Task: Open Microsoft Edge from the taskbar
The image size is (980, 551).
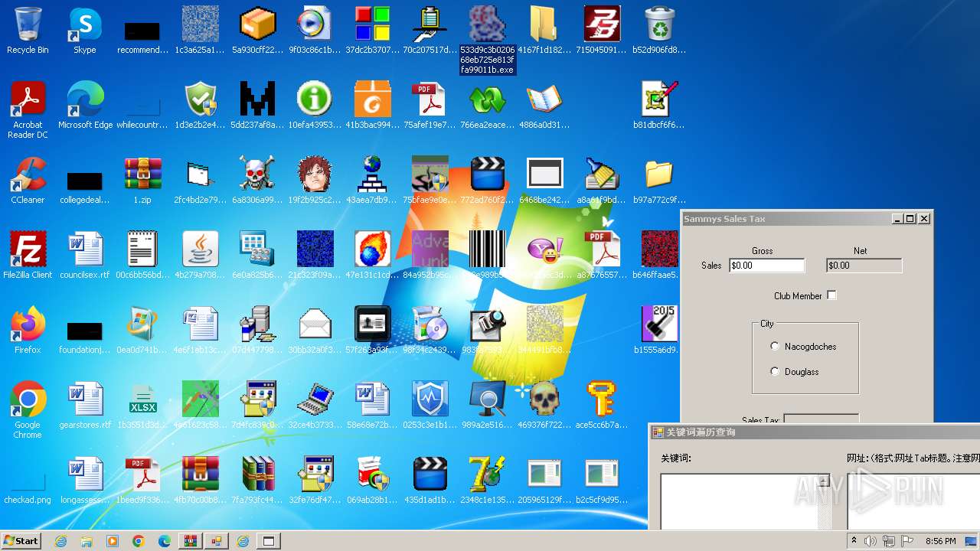Action: coord(165,541)
